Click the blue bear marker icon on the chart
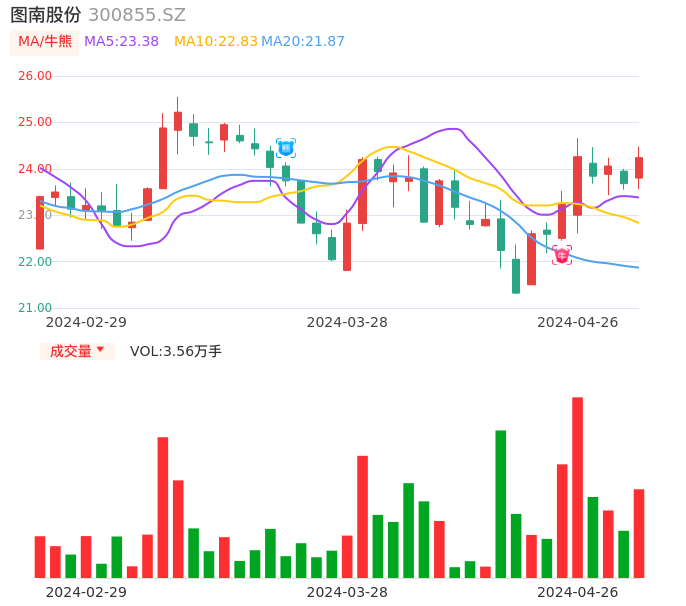The width and height of the screenshot is (686, 606). [x=286, y=148]
